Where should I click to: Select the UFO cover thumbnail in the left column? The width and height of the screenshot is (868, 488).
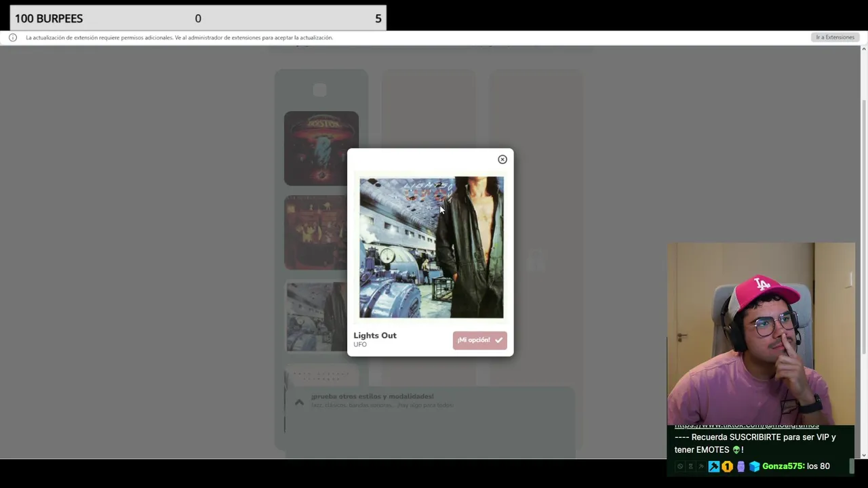[x=316, y=317]
